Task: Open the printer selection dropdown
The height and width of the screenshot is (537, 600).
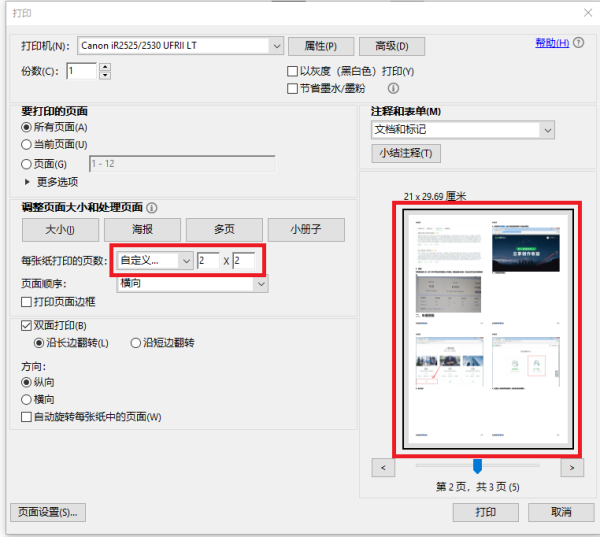Action: tap(275, 46)
